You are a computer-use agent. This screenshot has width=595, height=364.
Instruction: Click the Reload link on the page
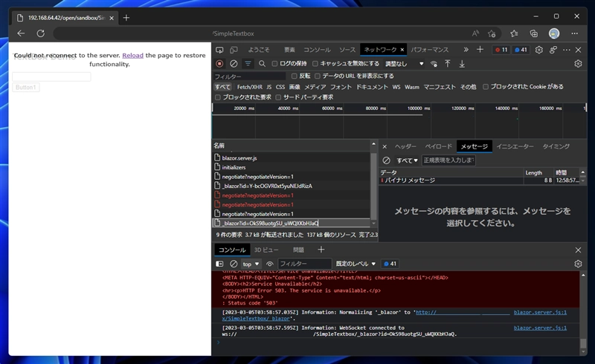coord(133,56)
